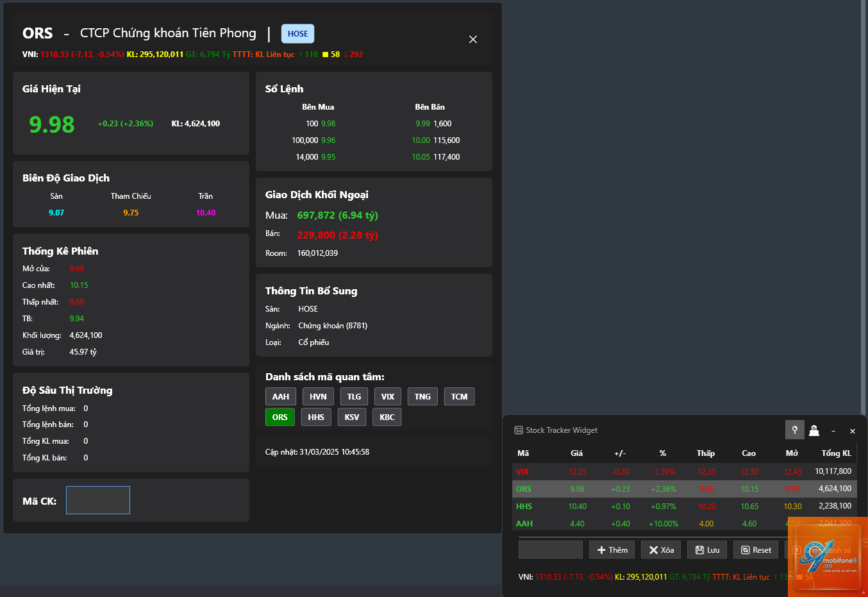Image resolution: width=868 pixels, height=597 pixels.
Task: Click the Stock Tracker Widget grid logo
Action: pos(519,430)
